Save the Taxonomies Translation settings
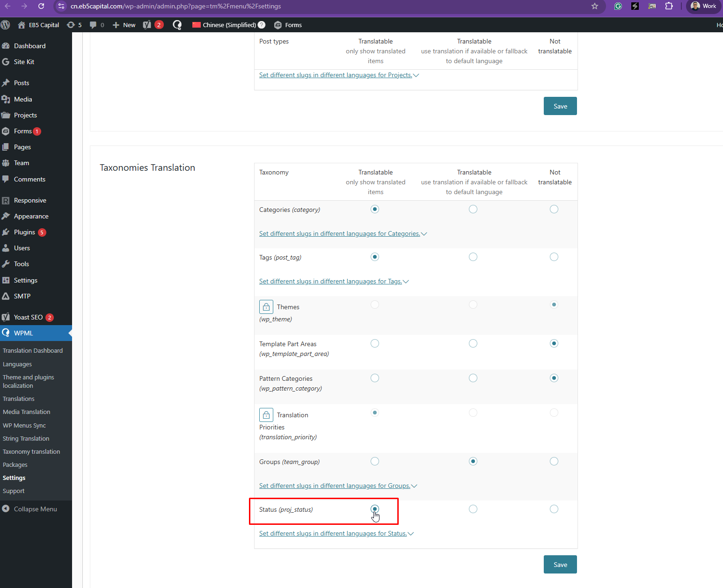Image resolution: width=723 pixels, height=588 pixels. point(560,564)
